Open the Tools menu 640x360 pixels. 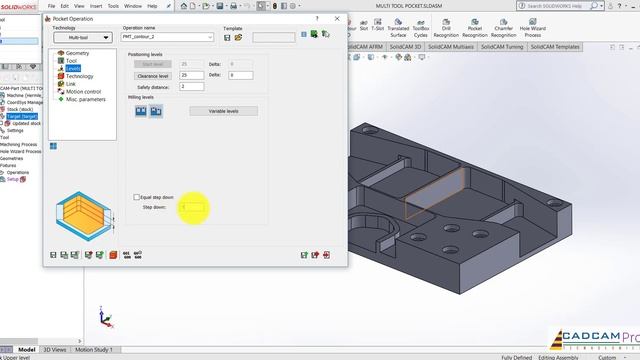tap(113, 6)
